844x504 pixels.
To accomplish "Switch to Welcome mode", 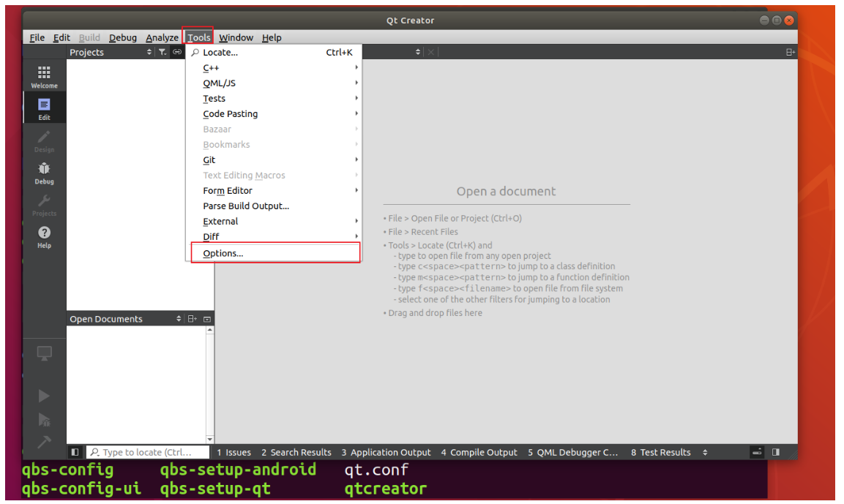I will coord(44,77).
